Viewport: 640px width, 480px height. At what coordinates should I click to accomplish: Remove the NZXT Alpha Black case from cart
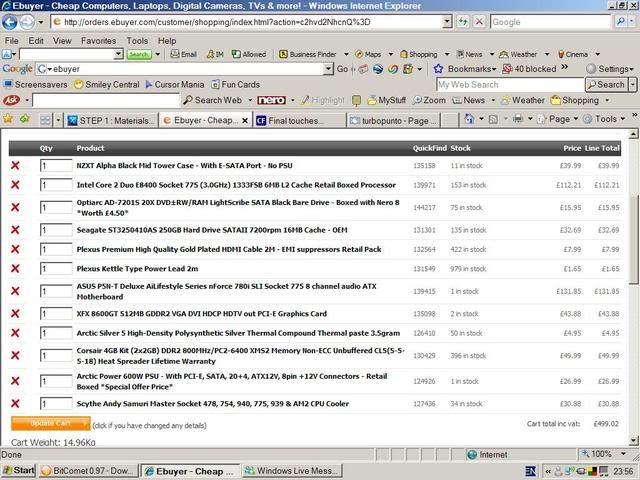tap(15, 165)
